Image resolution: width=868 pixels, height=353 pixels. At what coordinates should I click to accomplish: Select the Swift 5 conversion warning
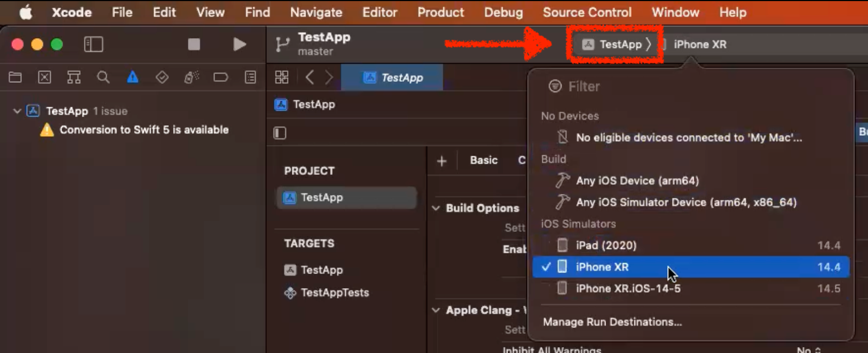pyautogui.click(x=133, y=130)
